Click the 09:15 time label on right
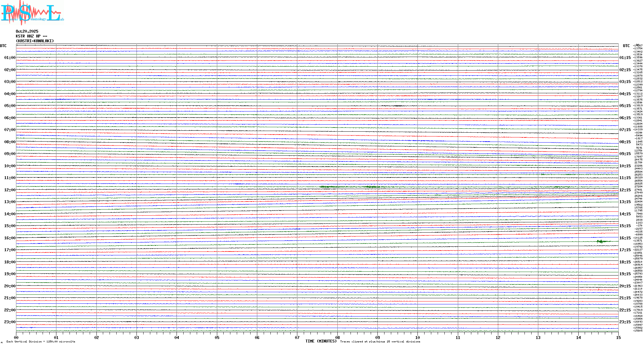 click(x=625, y=154)
